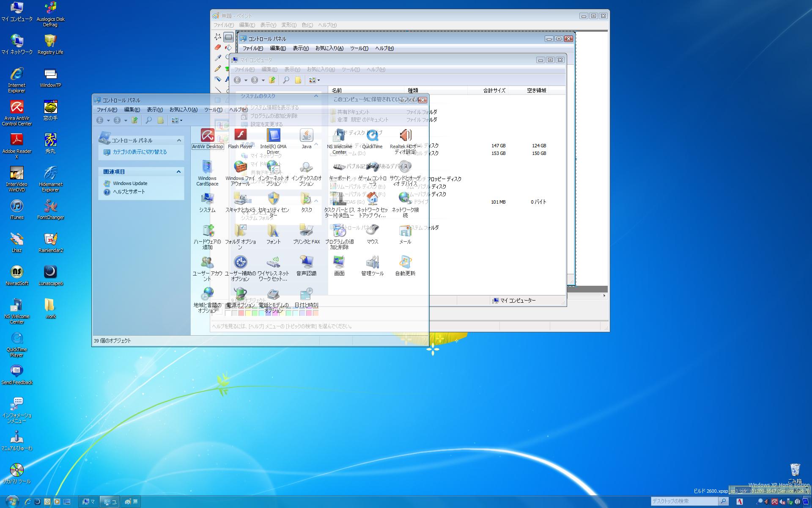Open Java control panel item
Screen dimensions: 812x508
(x=307, y=139)
